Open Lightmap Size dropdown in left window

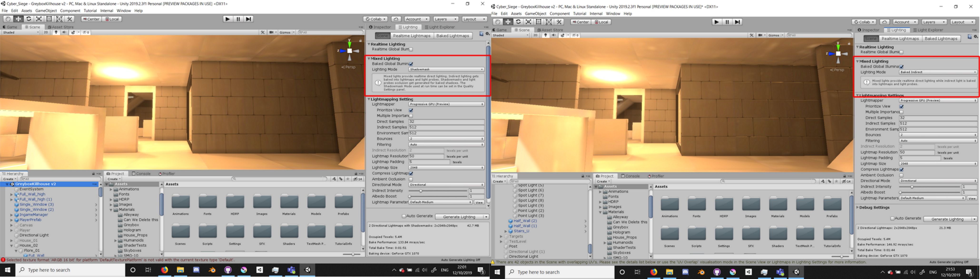(447, 168)
